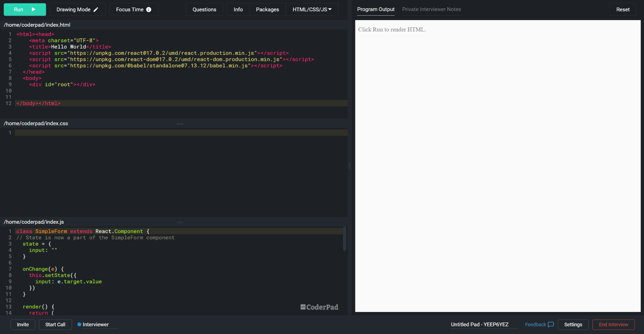Click the babel standalone script line
This screenshot has height=334, width=644.
[156, 66]
